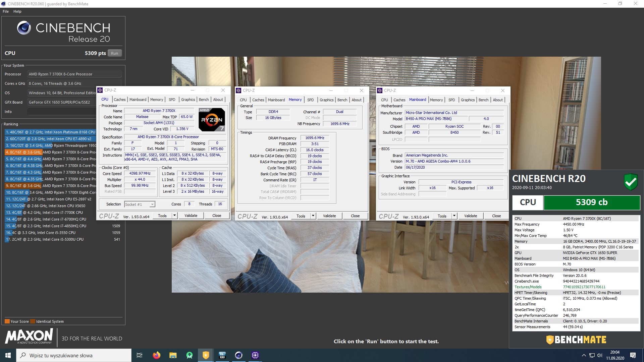
Task: Click Tools button in Mainboard CPU-Z window
Action: coord(442,216)
